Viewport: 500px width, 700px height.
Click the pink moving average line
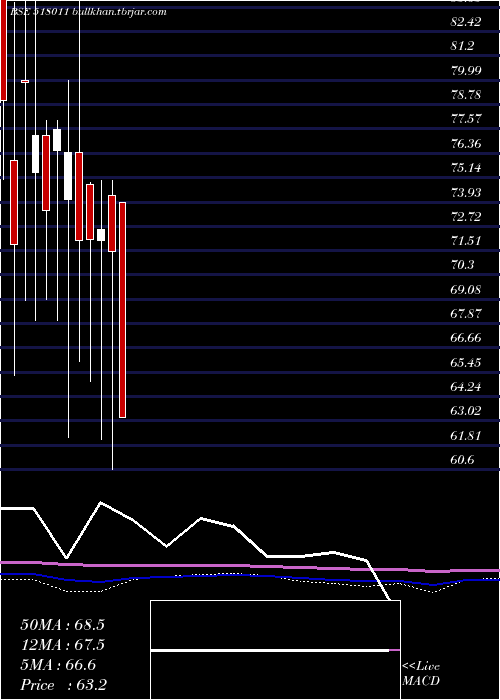click(250, 567)
